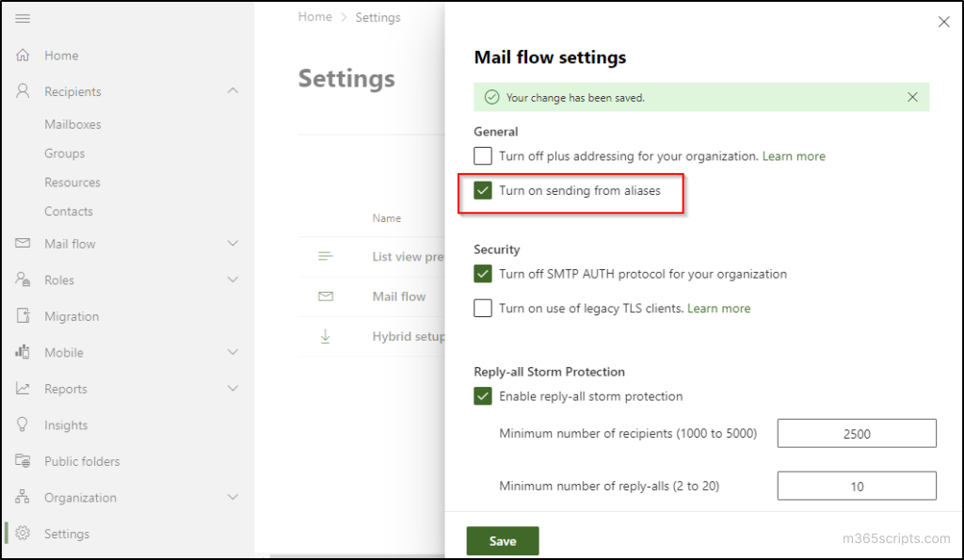Screen dimensions: 964x560
Task: Select Settings label in sidebar
Action: [x=67, y=534]
